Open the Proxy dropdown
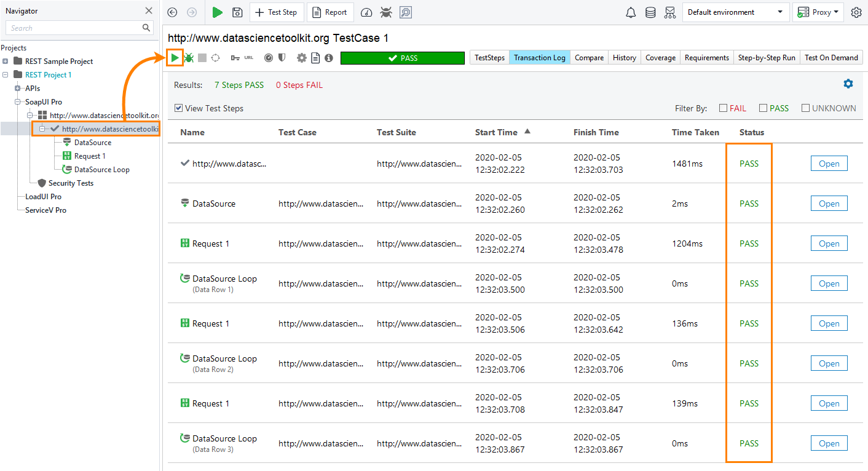 pos(818,12)
